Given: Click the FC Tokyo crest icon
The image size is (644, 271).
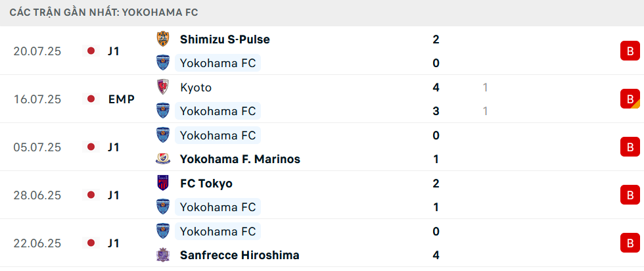Looking at the screenshot, I should [163, 183].
